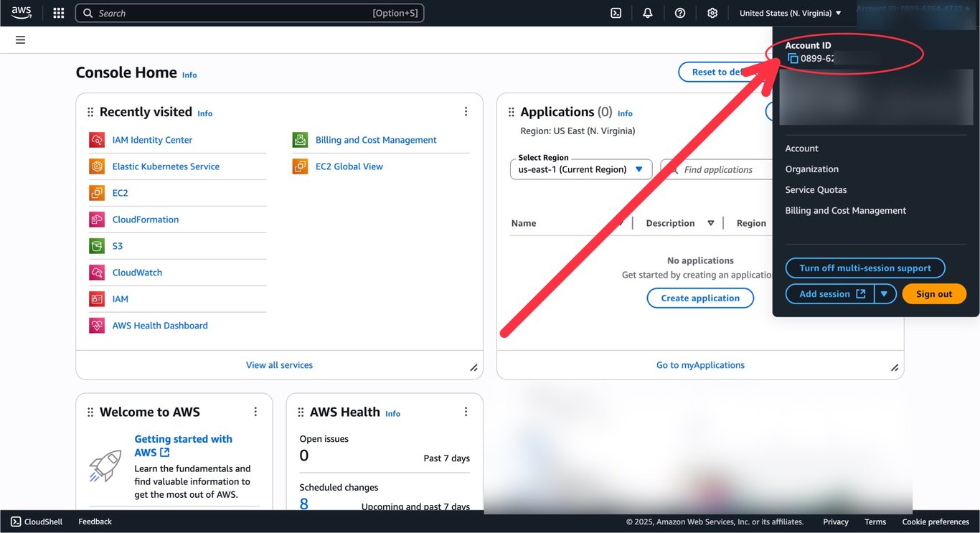Grab the Applications widget drag handle
Viewport: 980px width, 533px height.
point(512,112)
